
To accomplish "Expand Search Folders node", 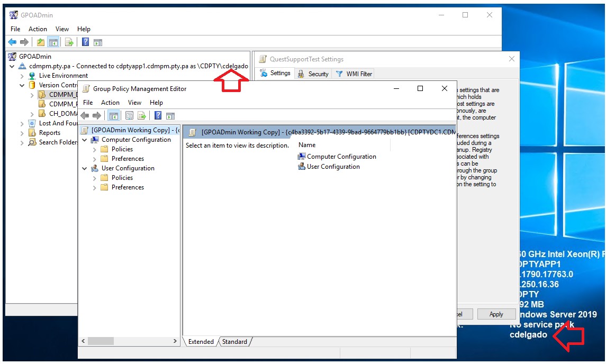I will pos(22,142).
